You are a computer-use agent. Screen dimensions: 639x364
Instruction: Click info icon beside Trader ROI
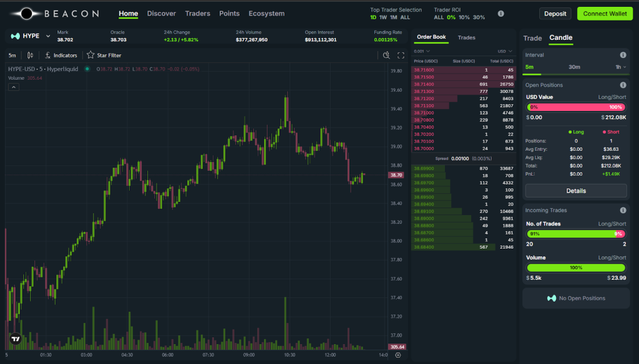click(x=500, y=14)
